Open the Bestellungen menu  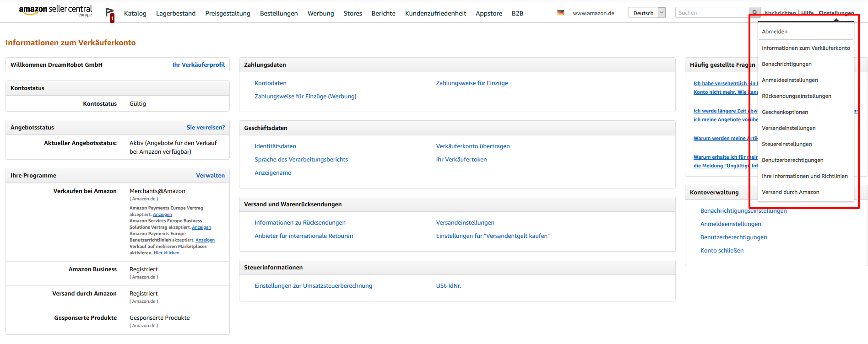(279, 13)
